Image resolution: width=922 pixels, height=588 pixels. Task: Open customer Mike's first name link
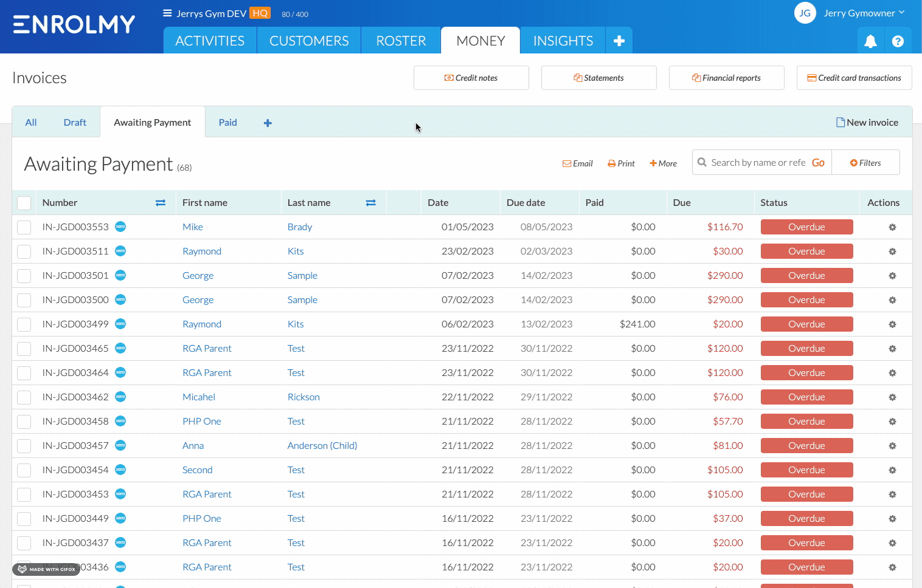pyautogui.click(x=193, y=227)
